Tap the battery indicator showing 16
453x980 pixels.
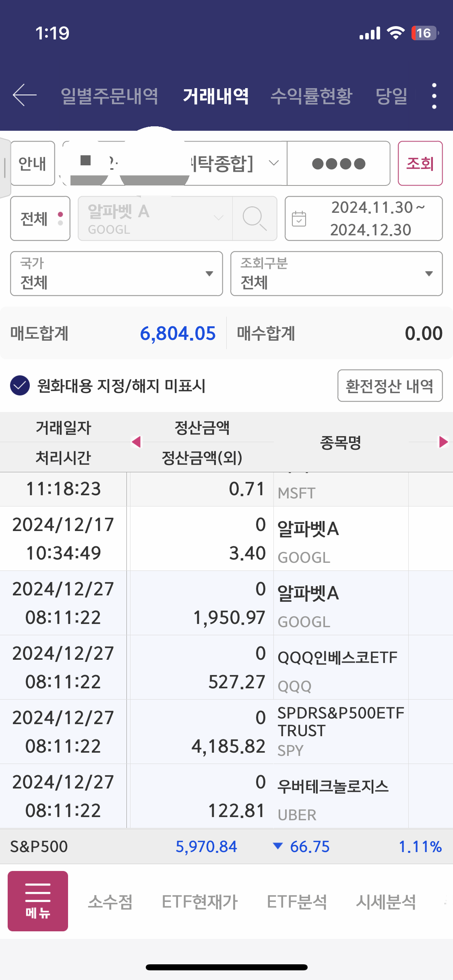click(x=425, y=33)
